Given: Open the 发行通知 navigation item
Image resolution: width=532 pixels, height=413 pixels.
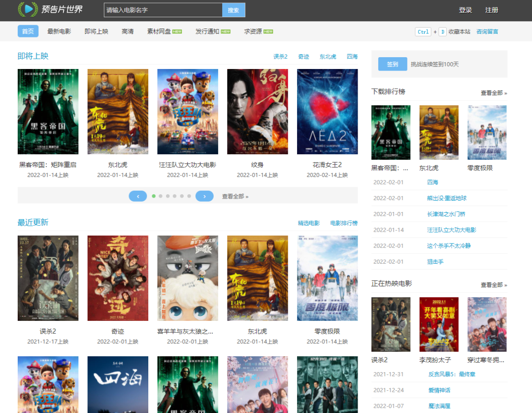Looking at the screenshot, I should [213, 31].
